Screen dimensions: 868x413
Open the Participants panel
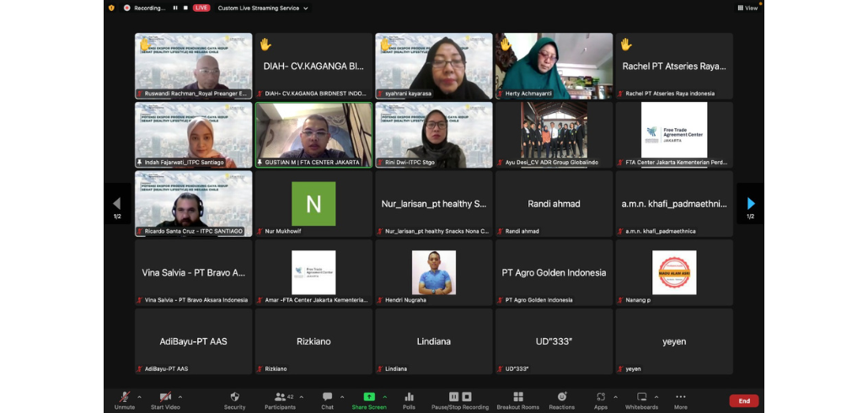[280, 399]
